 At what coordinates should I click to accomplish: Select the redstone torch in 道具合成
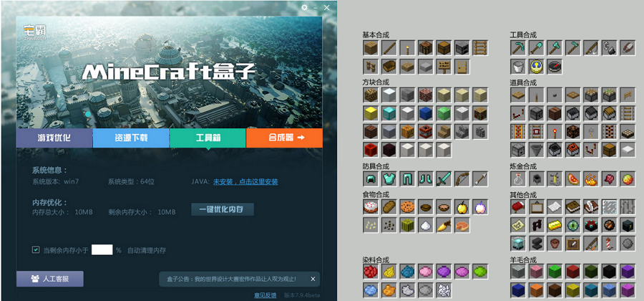coord(555,132)
